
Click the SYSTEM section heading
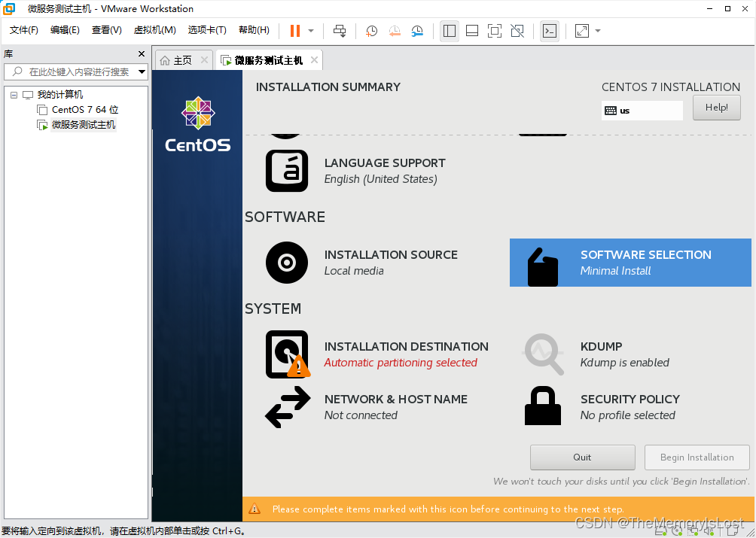pos(273,309)
